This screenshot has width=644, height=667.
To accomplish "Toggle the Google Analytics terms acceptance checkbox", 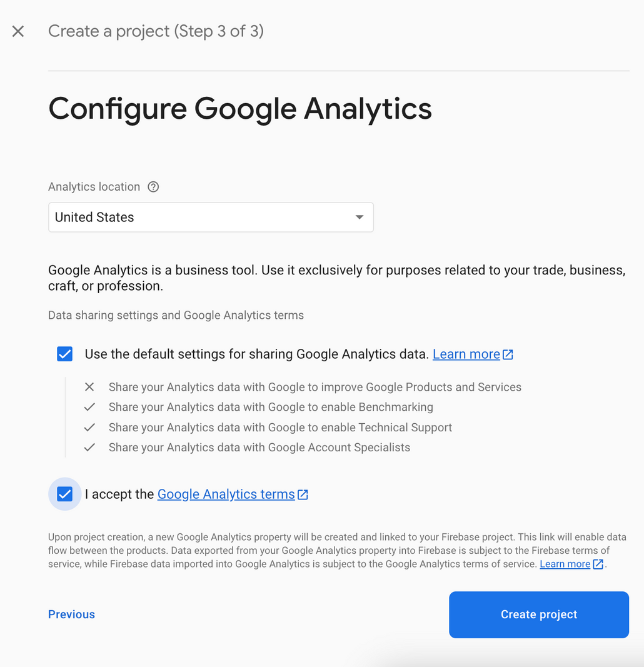I will tap(64, 494).
